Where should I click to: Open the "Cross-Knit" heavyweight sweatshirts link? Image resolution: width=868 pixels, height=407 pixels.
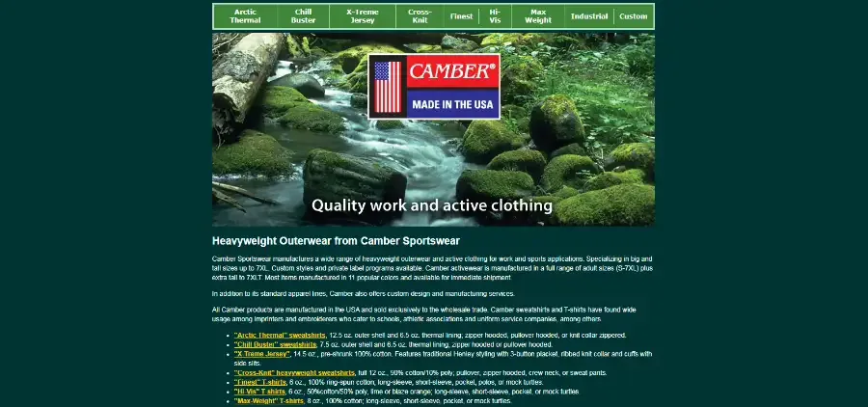coord(294,372)
